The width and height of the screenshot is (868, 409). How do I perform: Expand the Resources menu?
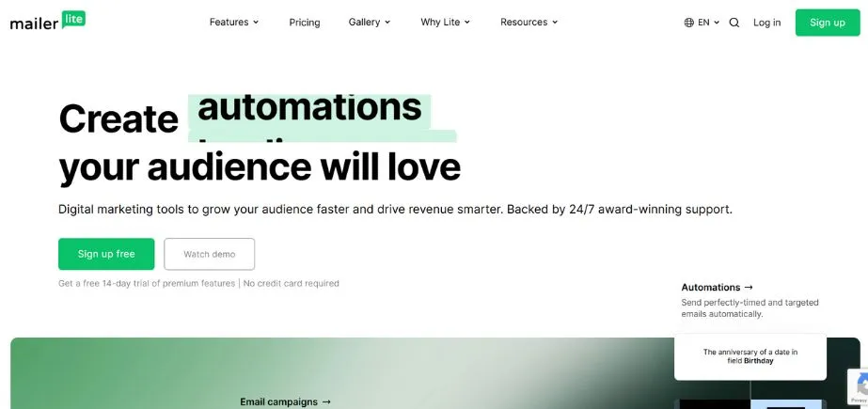pyautogui.click(x=529, y=23)
